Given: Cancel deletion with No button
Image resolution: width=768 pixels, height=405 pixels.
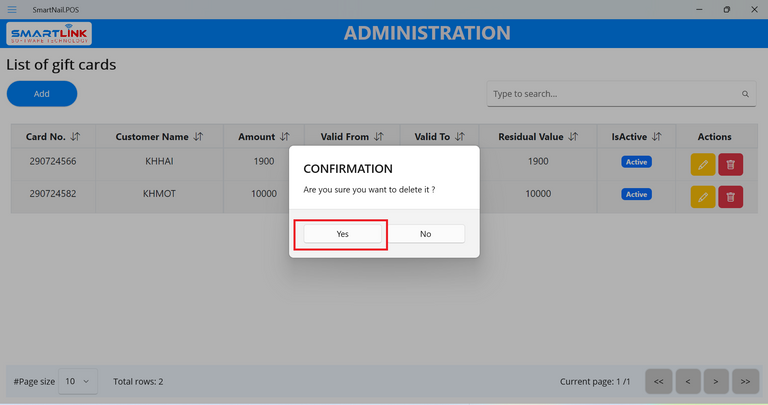Looking at the screenshot, I should tap(425, 234).
